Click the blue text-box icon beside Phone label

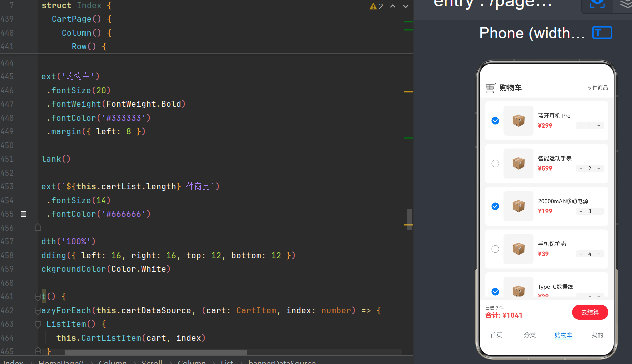tap(602, 33)
